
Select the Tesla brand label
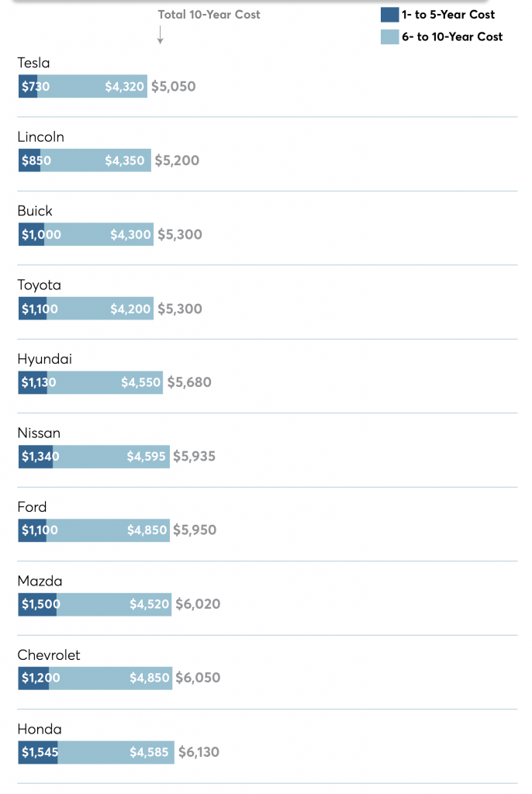(33, 64)
